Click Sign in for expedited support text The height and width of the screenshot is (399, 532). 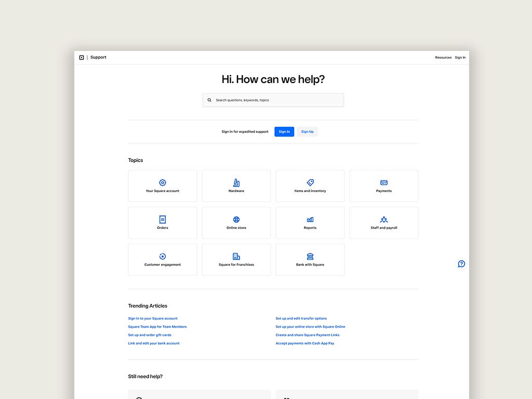point(245,131)
